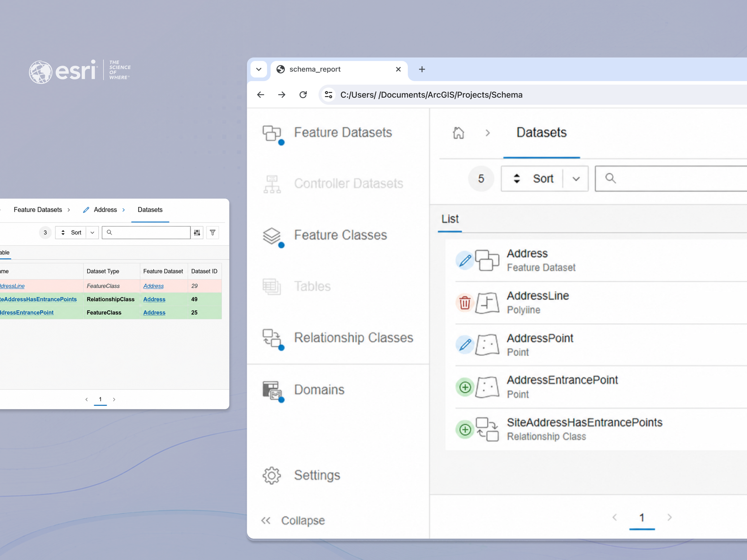
Task: Click the green plus beside SiteAddressHasEntrancePoints
Action: click(x=465, y=430)
